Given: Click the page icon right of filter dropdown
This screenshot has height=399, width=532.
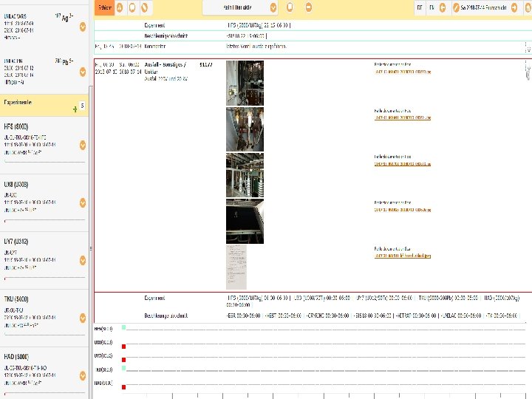Looking at the screenshot, I should click(x=290, y=7).
